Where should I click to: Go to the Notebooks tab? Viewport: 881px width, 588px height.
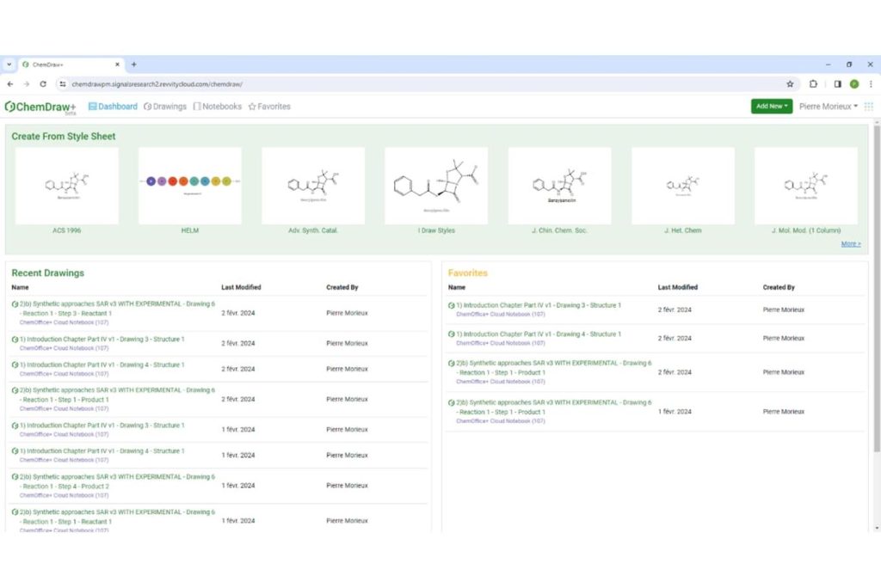(x=218, y=107)
